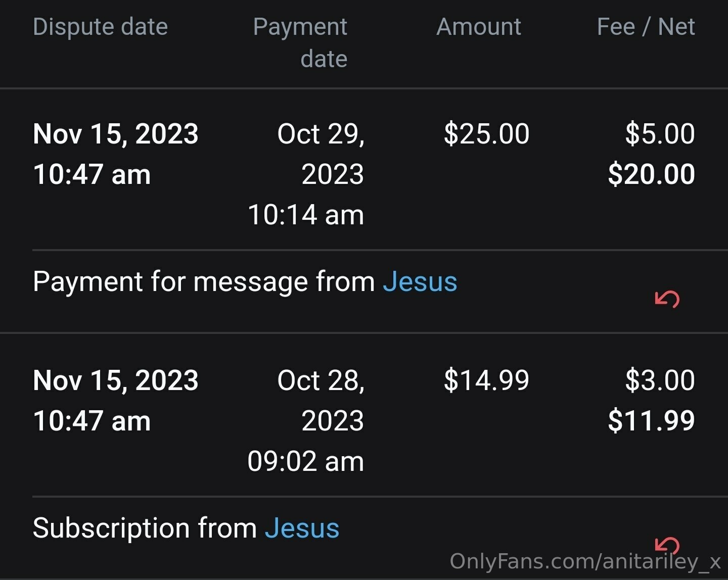Click the red undo icon for message payment

[x=667, y=299]
